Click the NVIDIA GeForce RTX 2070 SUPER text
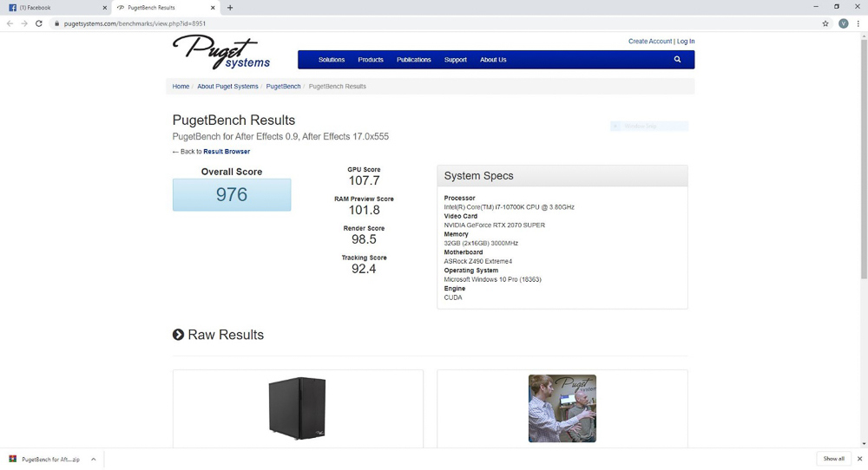 (x=495, y=225)
